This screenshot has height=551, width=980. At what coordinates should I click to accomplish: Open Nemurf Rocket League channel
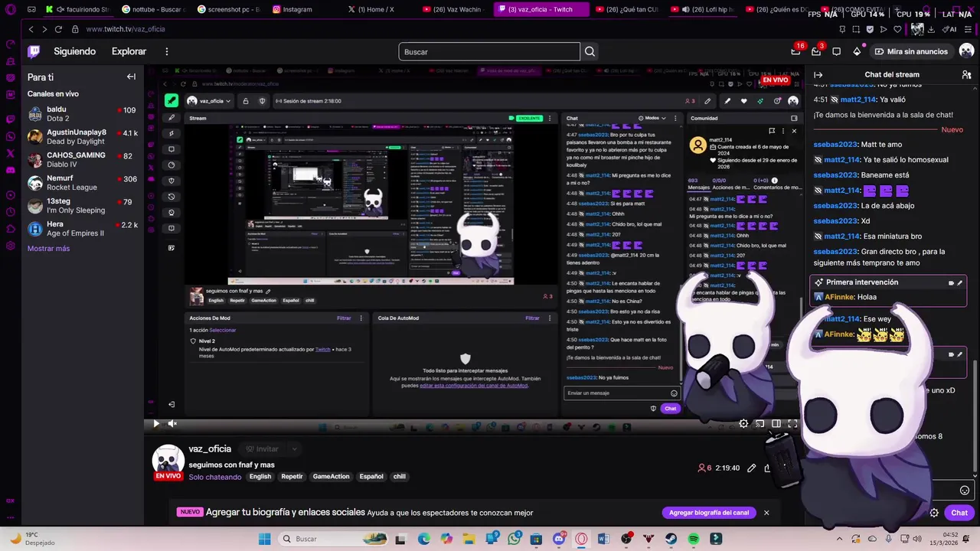coord(82,183)
